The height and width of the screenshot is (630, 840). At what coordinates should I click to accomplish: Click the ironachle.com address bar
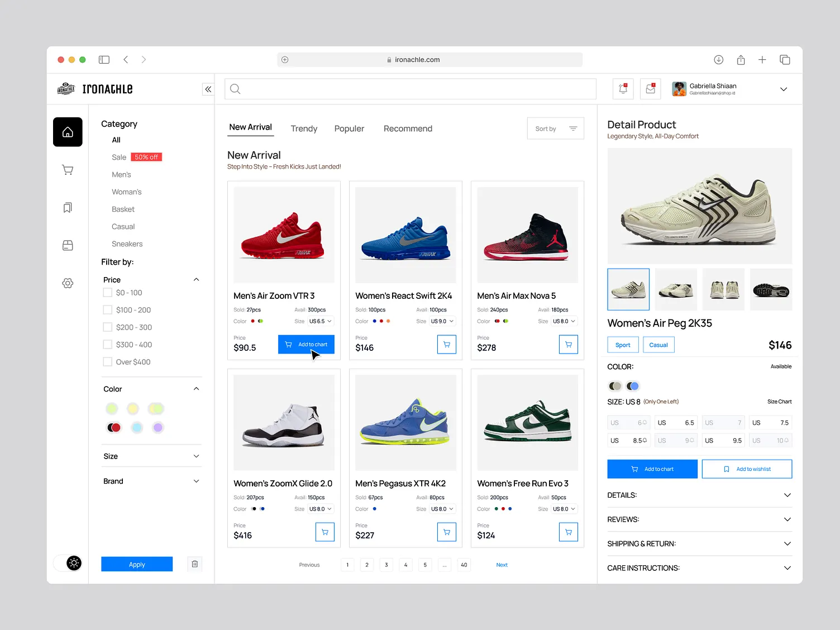[x=429, y=60]
